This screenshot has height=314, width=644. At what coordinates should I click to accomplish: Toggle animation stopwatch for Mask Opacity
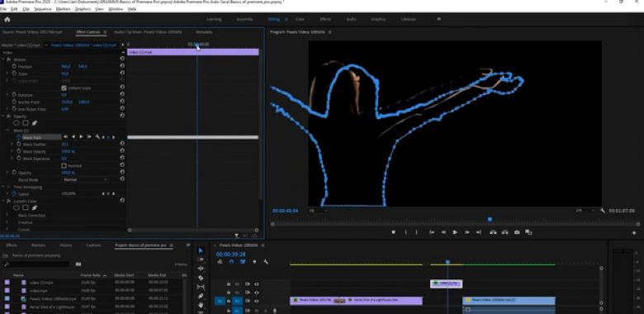[19, 151]
